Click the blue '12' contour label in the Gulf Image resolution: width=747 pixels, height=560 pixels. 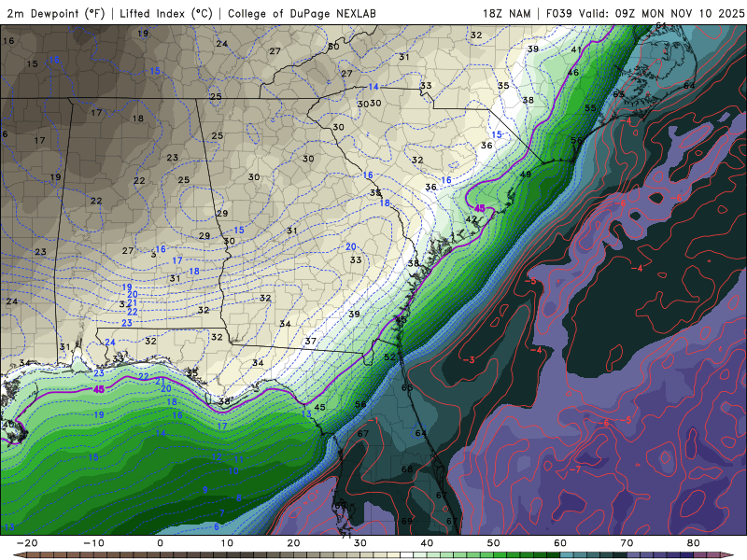point(217,457)
